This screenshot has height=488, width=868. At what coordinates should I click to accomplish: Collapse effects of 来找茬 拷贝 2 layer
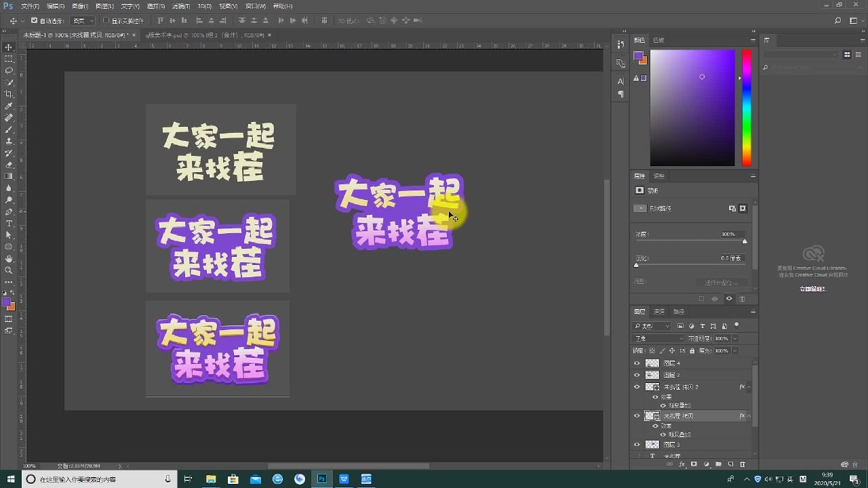[749, 387]
